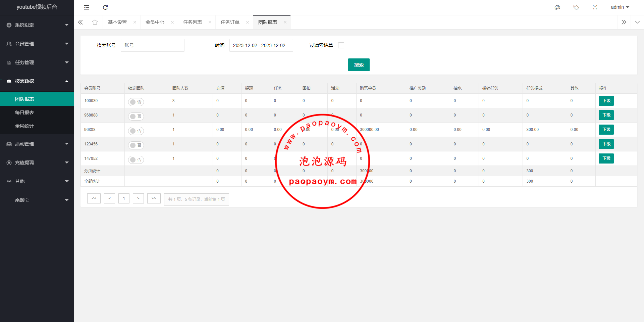Go to previous page with < button
The width and height of the screenshot is (644, 322).
(x=109, y=198)
